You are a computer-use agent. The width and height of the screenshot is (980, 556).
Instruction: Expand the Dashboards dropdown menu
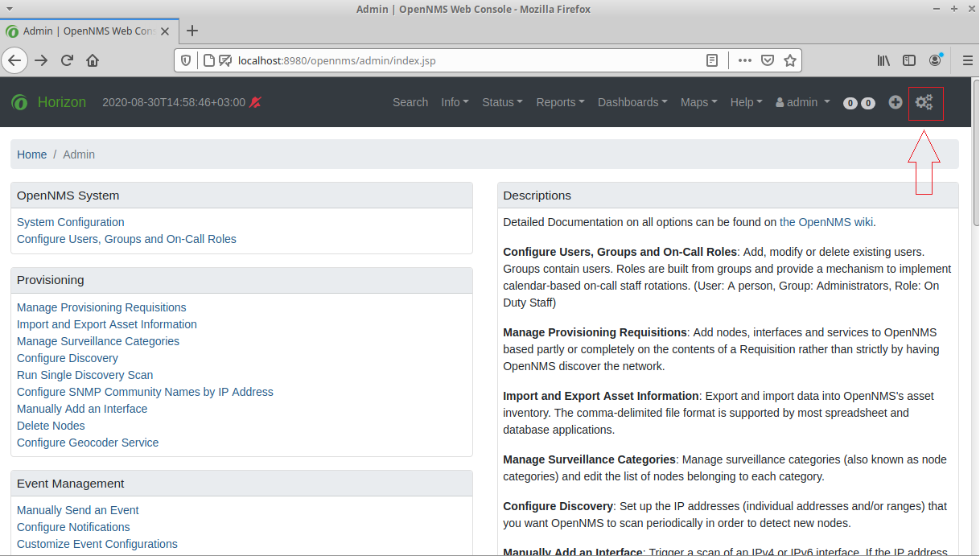click(632, 102)
